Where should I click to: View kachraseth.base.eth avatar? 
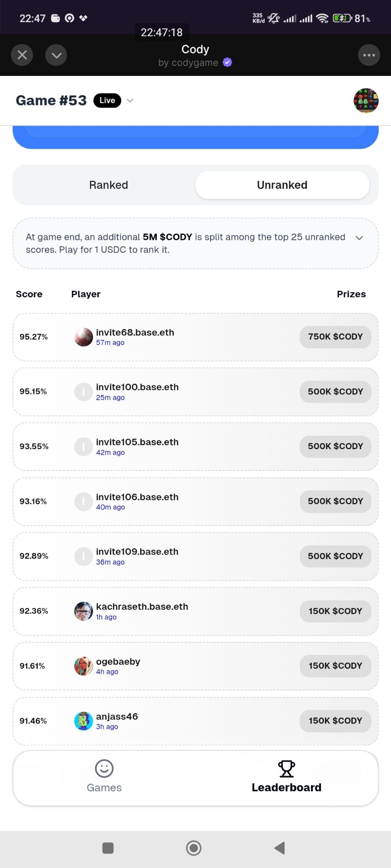click(83, 611)
